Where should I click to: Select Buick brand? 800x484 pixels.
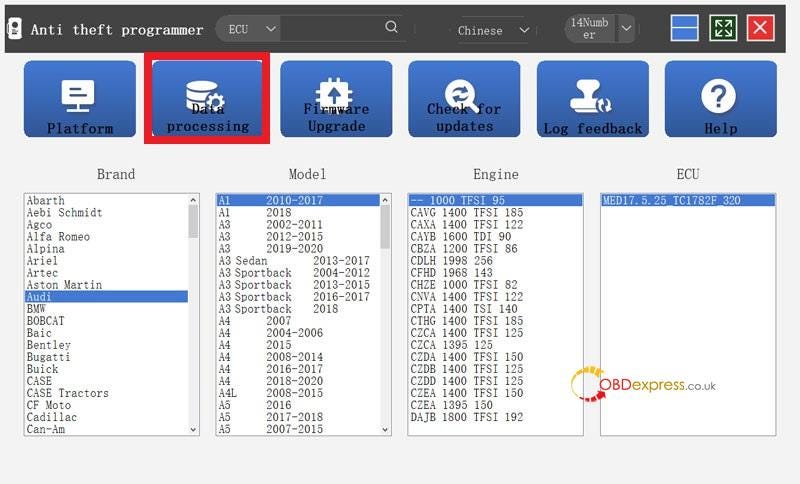[x=106, y=369]
